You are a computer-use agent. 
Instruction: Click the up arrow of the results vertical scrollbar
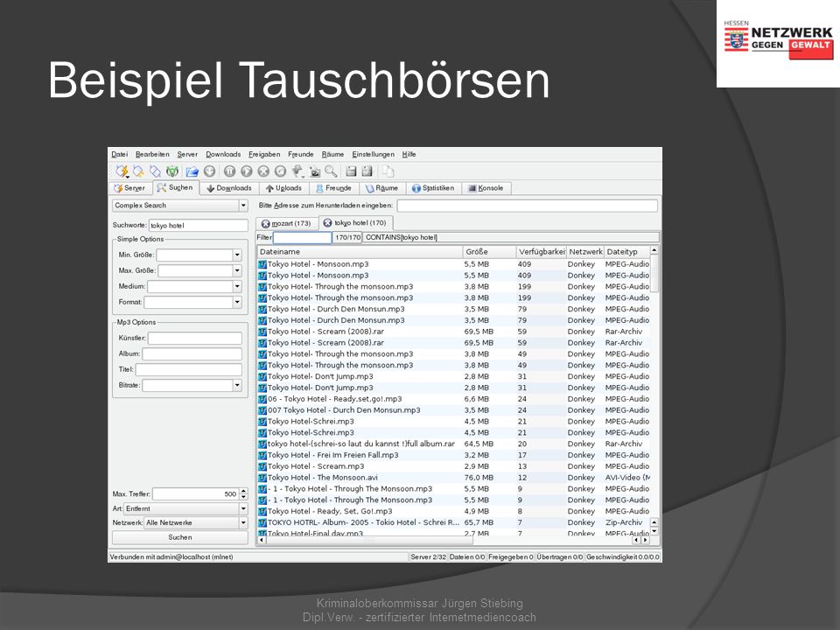[x=654, y=250]
